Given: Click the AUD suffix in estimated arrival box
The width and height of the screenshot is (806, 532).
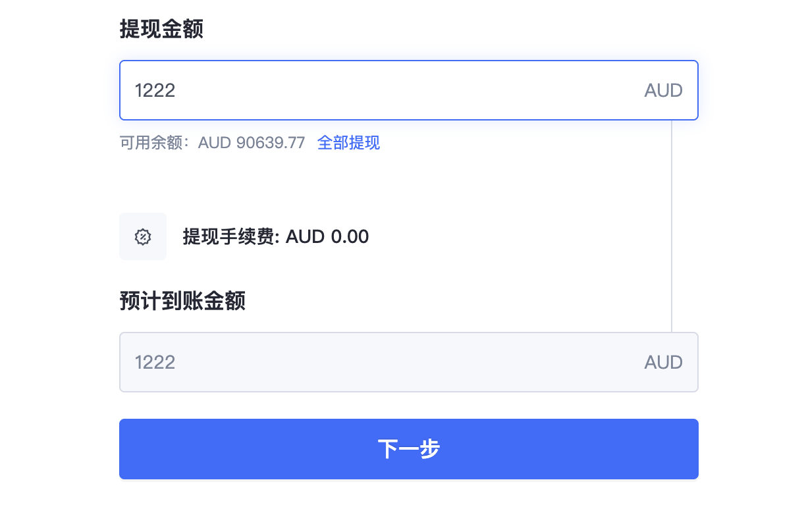Looking at the screenshot, I should click(663, 362).
